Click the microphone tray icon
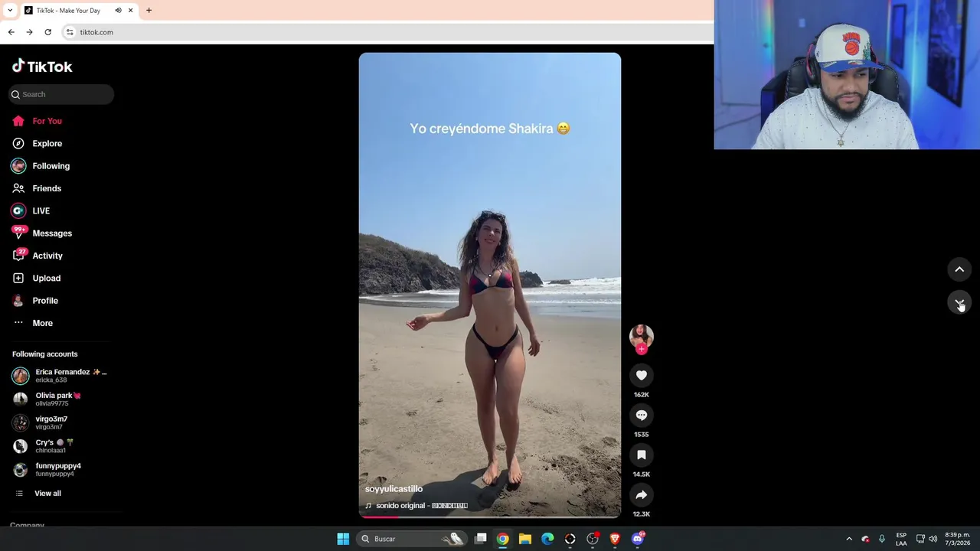Image resolution: width=980 pixels, height=551 pixels. point(882,539)
